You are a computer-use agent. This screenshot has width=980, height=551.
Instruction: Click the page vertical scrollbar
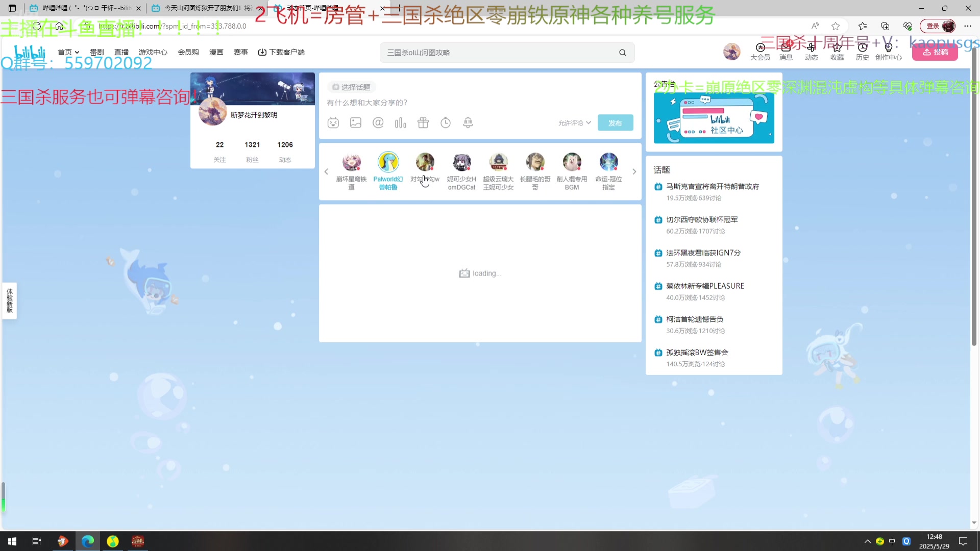pyautogui.click(x=974, y=196)
